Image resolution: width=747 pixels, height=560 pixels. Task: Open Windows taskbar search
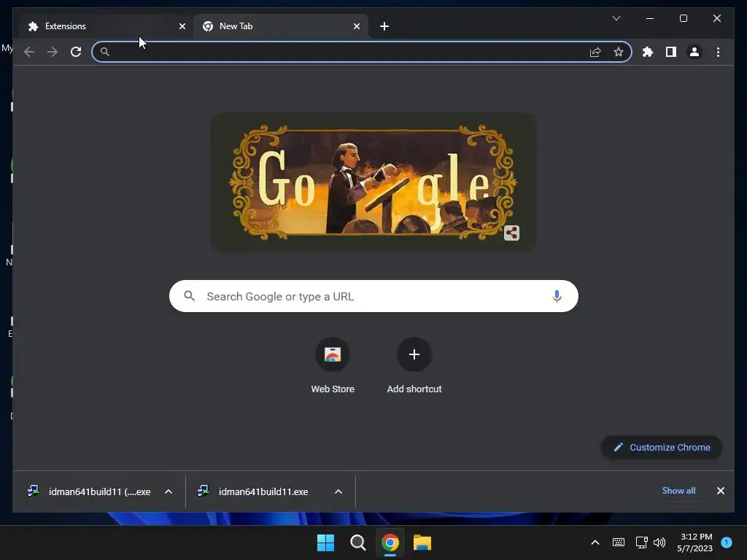357,542
